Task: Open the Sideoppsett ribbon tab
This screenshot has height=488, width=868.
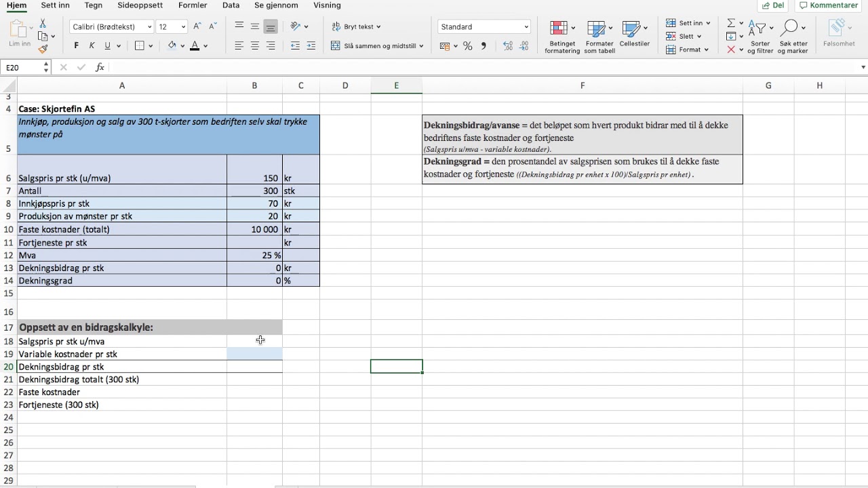Action: pos(140,5)
